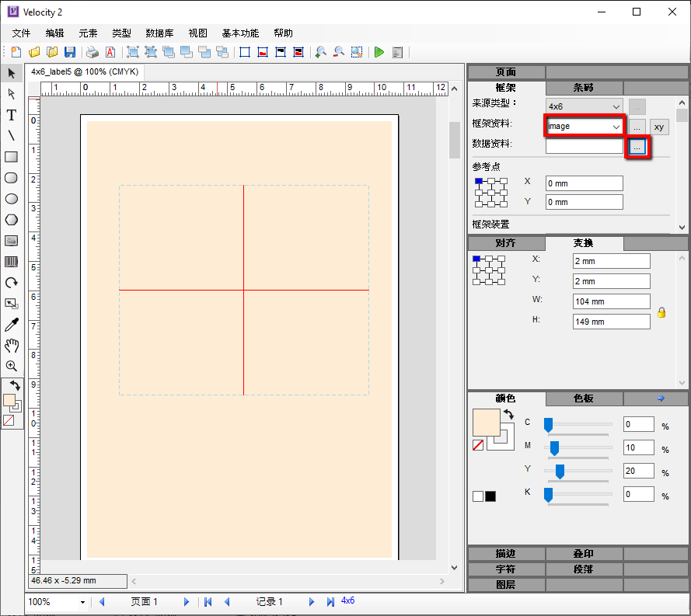Go to next page arrow
The height and width of the screenshot is (616, 691).
coord(186,601)
